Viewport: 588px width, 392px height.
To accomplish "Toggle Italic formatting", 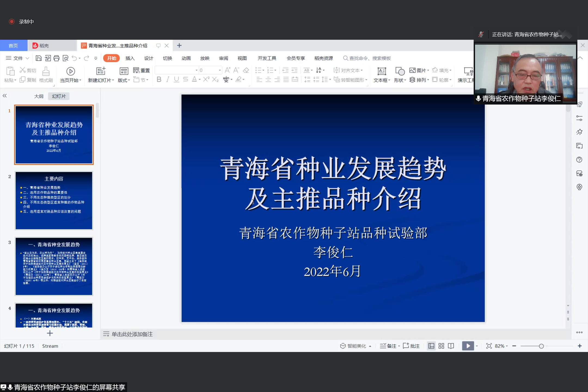I will (168, 79).
